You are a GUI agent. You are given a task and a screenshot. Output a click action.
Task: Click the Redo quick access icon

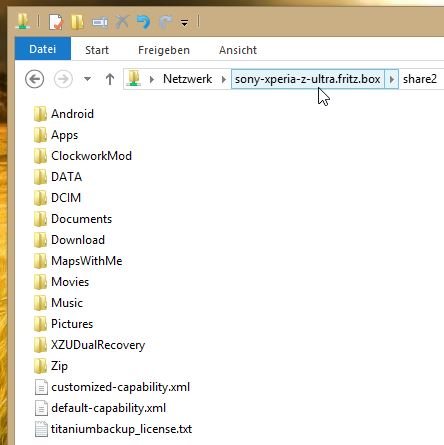click(x=165, y=22)
